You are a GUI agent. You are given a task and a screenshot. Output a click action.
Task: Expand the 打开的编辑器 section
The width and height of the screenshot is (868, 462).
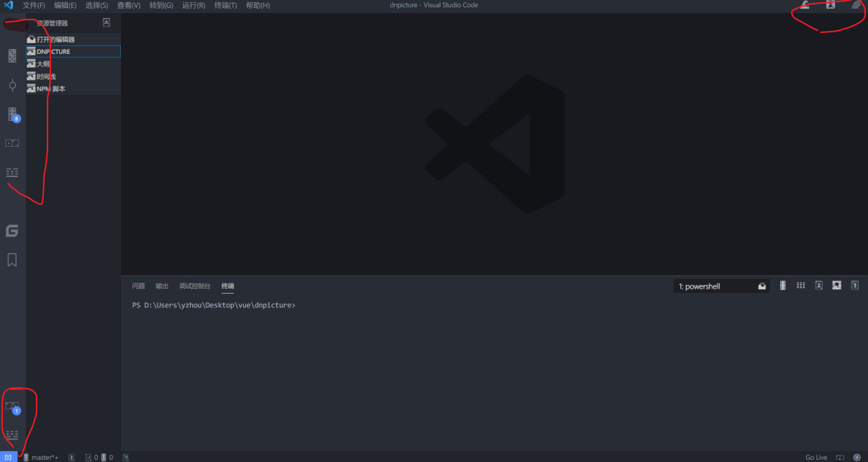[x=73, y=40]
